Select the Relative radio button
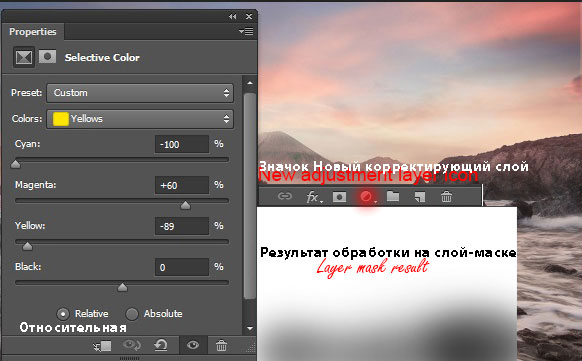Screen dimensions: 582x361 click(63, 314)
